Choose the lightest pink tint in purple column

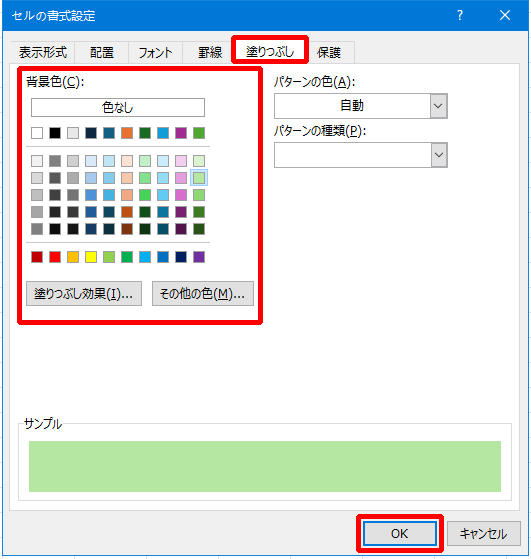coord(181,161)
